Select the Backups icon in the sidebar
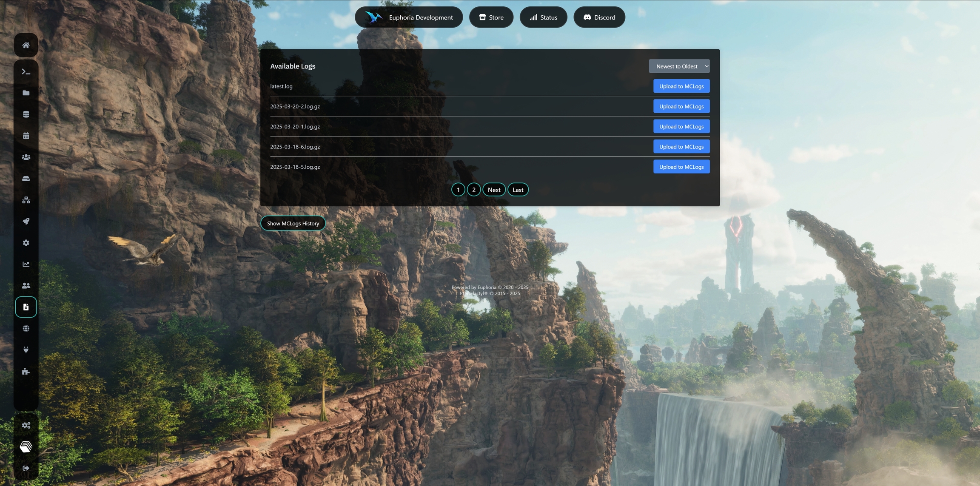 26,178
